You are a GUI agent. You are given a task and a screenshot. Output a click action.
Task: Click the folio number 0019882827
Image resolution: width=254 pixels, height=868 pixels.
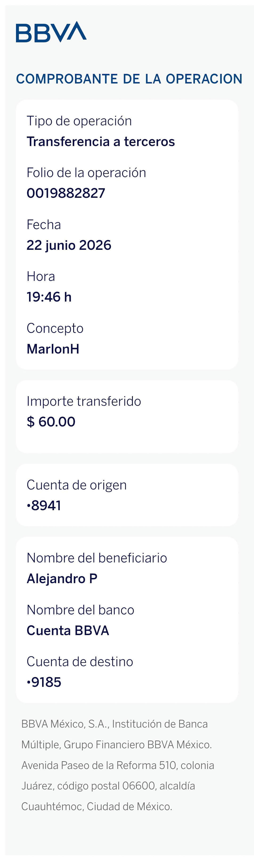pyautogui.click(x=66, y=193)
